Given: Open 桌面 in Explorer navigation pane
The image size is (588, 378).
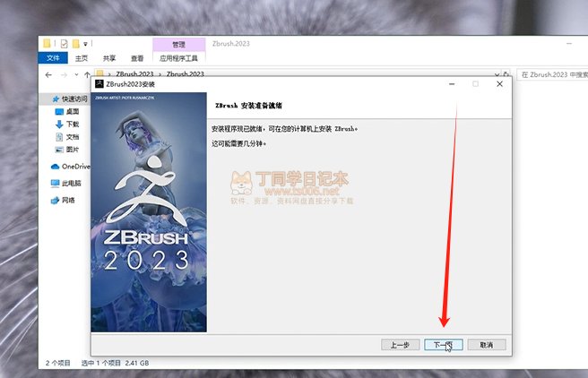Looking at the screenshot, I should (73, 112).
